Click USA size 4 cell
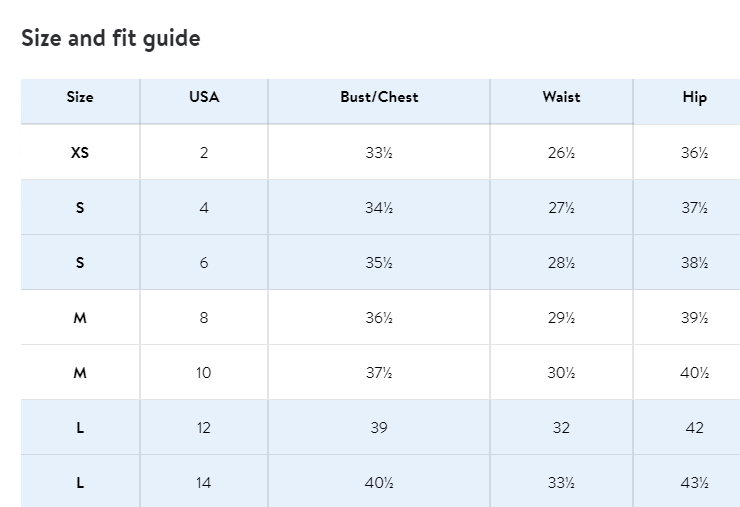 (x=204, y=208)
